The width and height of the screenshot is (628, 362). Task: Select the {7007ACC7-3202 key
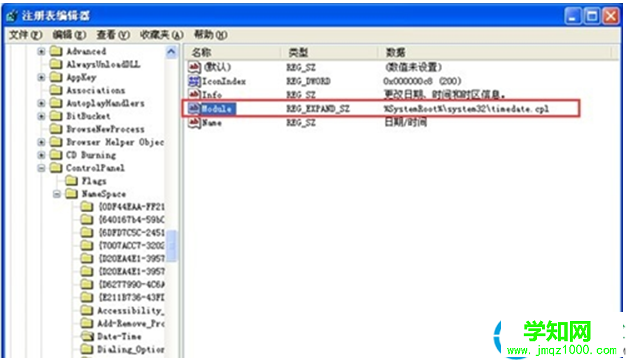click(131, 245)
